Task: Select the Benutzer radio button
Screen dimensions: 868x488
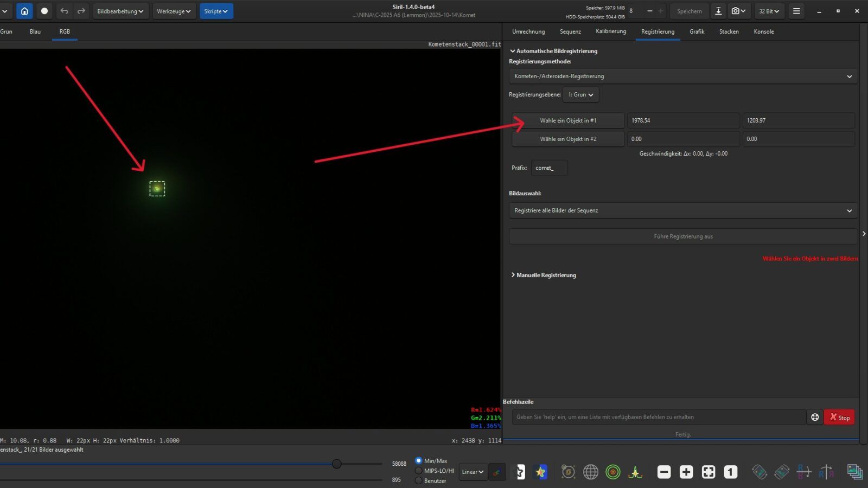Action: pyautogui.click(x=418, y=480)
